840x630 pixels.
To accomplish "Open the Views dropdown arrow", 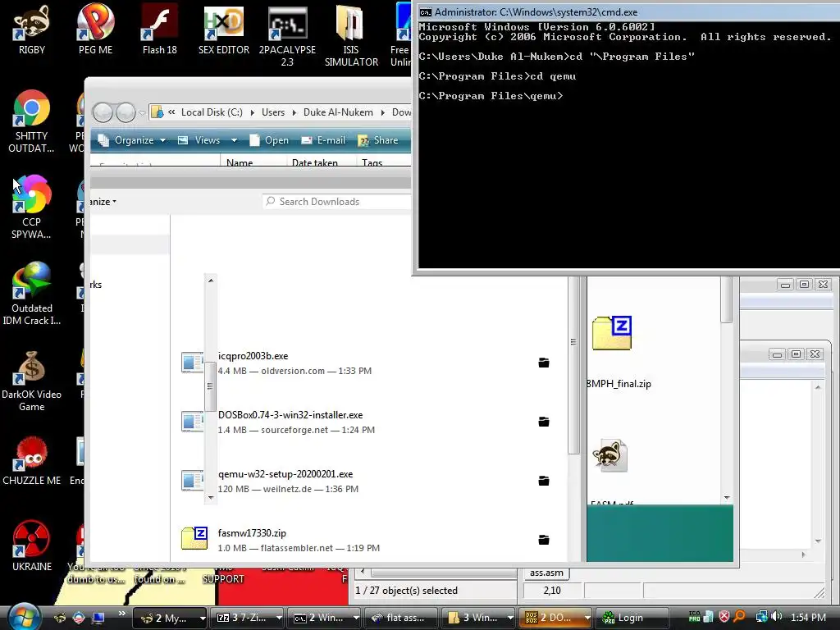I will pyautogui.click(x=234, y=140).
